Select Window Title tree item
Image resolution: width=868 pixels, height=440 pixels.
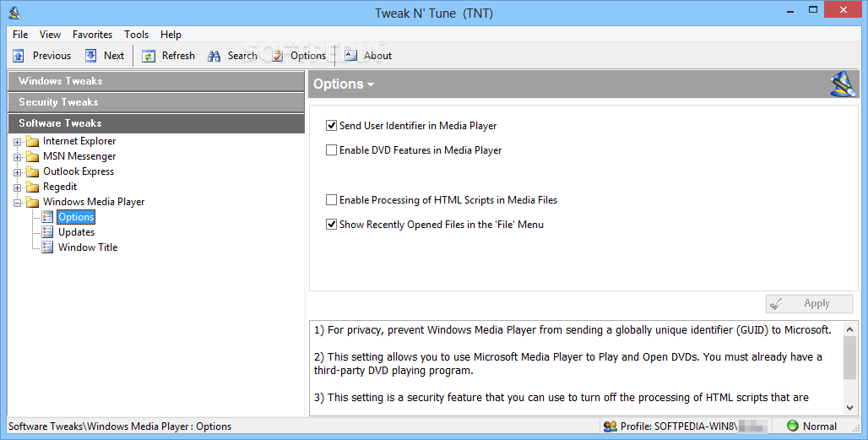88,247
